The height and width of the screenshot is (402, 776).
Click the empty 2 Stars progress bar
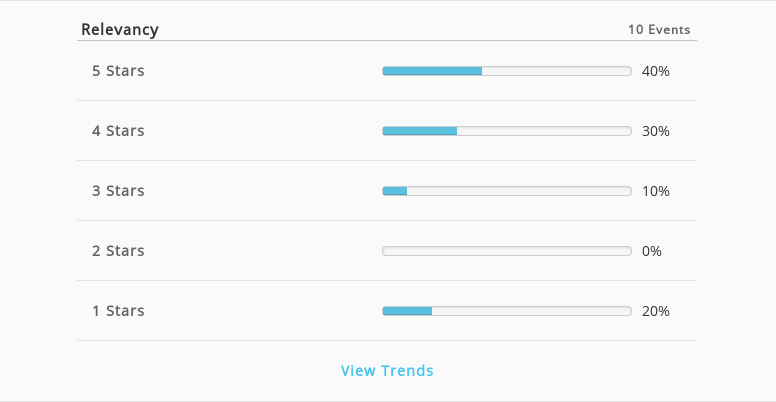pos(507,251)
